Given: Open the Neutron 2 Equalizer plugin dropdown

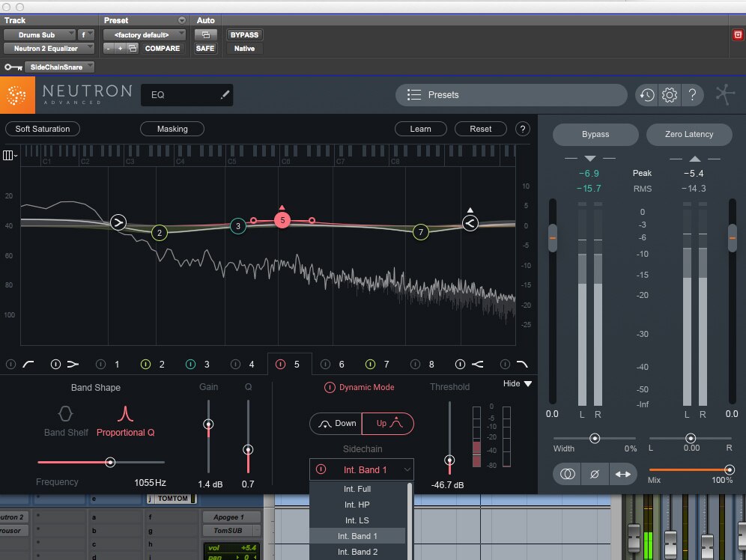Looking at the screenshot, I should [49, 48].
